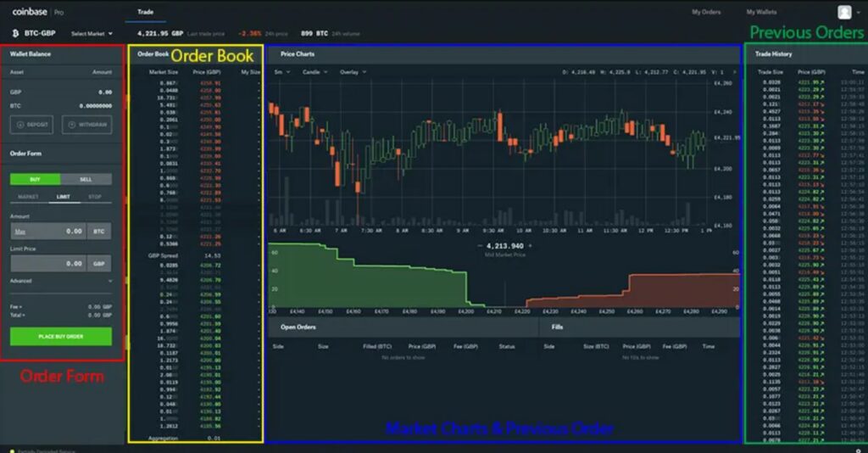Switch order side to Sell
Screen dimensions: 868x453
(x=86, y=179)
